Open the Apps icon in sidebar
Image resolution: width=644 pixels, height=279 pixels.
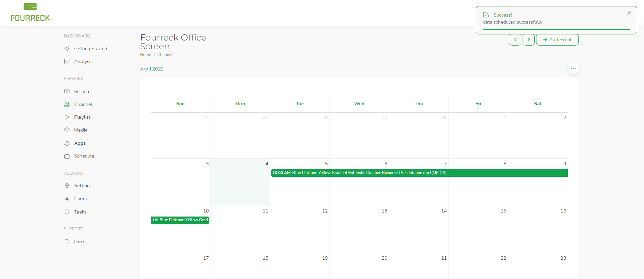pyautogui.click(x=67, y=143)
